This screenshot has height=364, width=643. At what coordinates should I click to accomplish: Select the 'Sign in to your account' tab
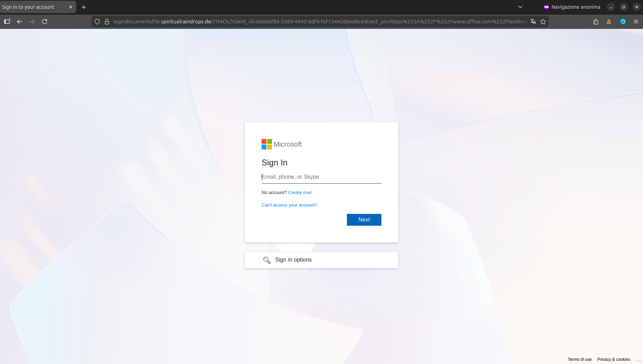coord(31,7)
